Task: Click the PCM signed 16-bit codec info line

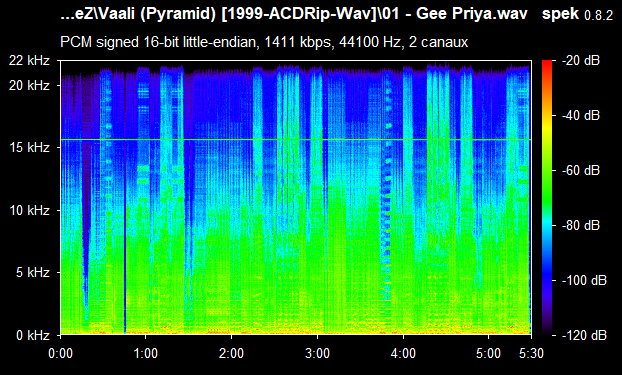Action: tap(264, 42)
